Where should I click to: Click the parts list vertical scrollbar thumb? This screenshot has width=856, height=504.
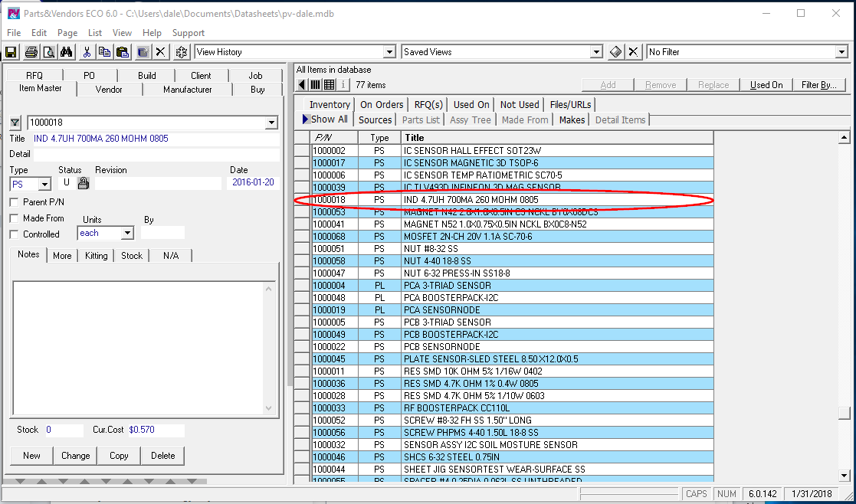tap(844, 414)
